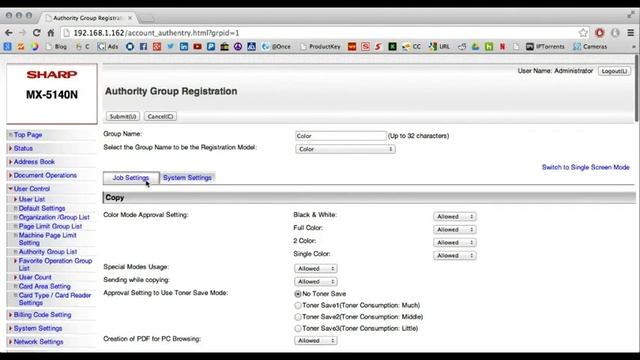The width and height of the screenshot is (640, 360).
Task: Select the No Toner Save radio button
Action: tap(298, 294)
